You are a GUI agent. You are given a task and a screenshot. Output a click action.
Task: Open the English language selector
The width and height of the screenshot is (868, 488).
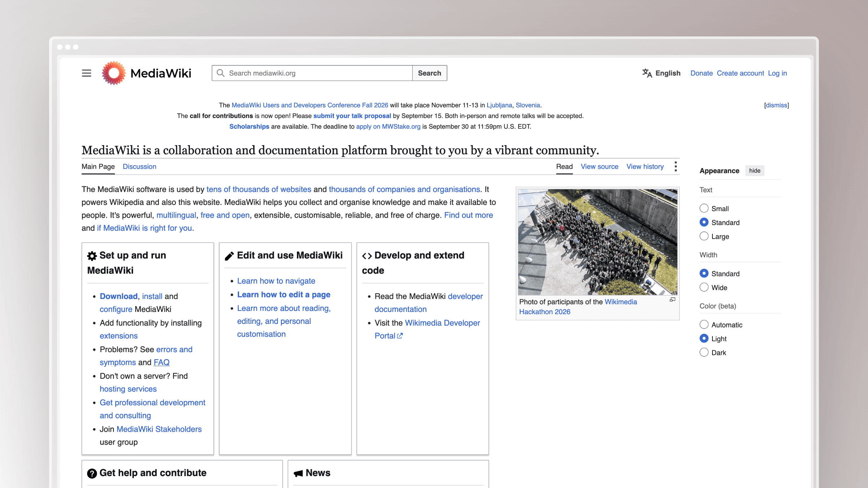point(661,73)
